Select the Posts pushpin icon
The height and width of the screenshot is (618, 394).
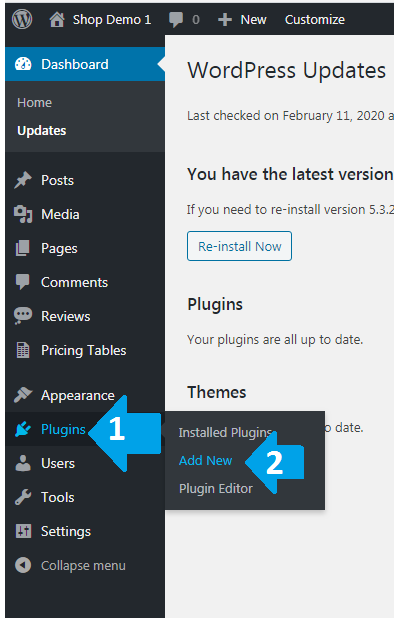(23, 180)
